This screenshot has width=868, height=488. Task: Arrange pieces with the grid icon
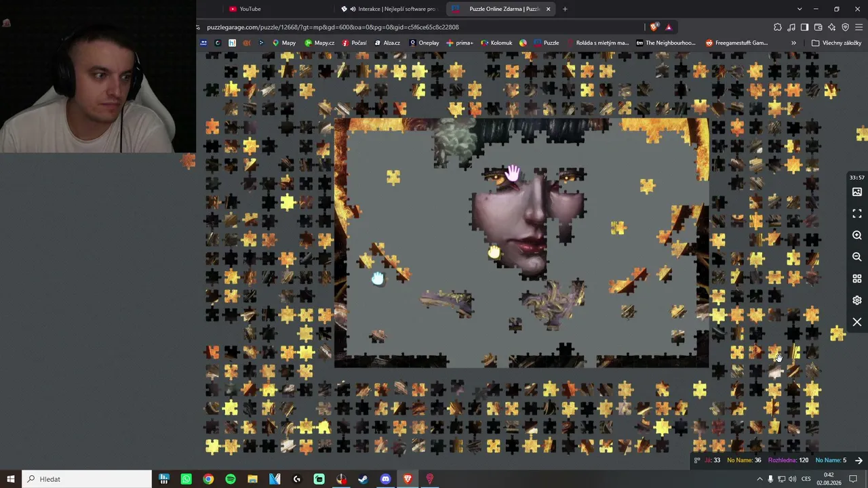point(857,279)
